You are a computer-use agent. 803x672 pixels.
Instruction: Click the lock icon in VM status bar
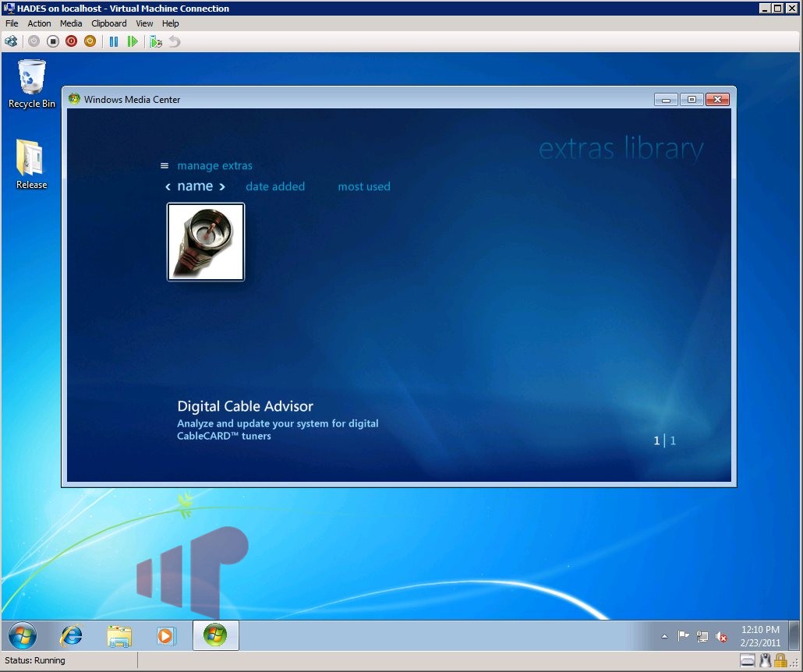coord(780,661)
